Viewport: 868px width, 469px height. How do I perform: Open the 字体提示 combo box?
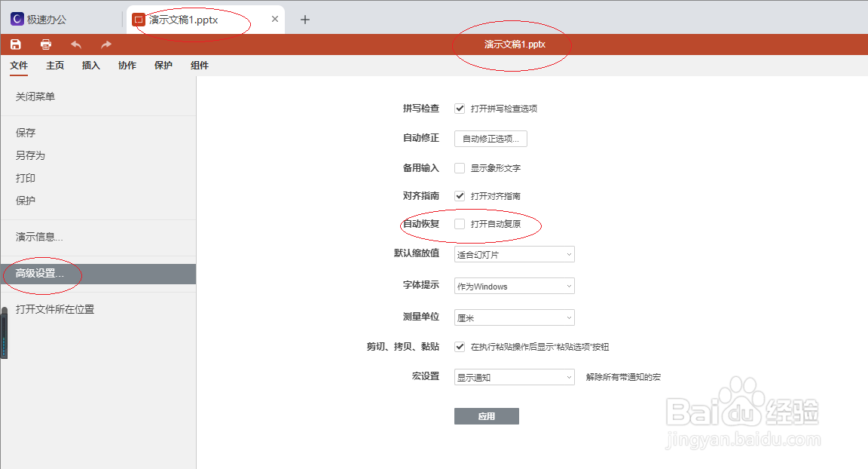513,286
